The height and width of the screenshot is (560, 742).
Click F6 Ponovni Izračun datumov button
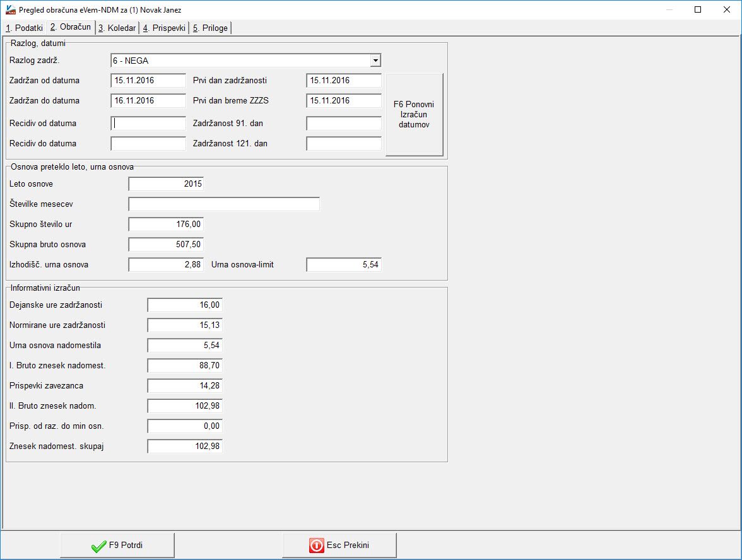(x=414, y=115)
